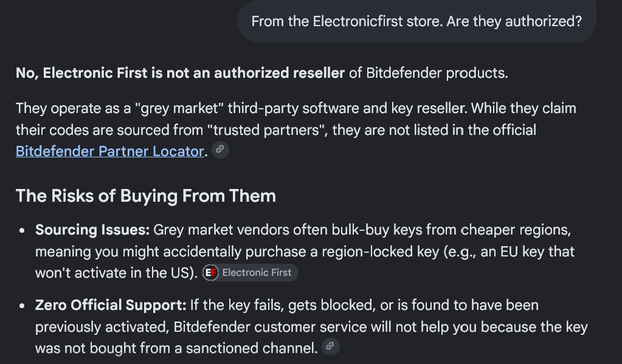This screenshot has height=364, width=622.
Task: Click the 'Zero Official Support:' bold label
Action: pyautogui.click(x=111, y=305)
